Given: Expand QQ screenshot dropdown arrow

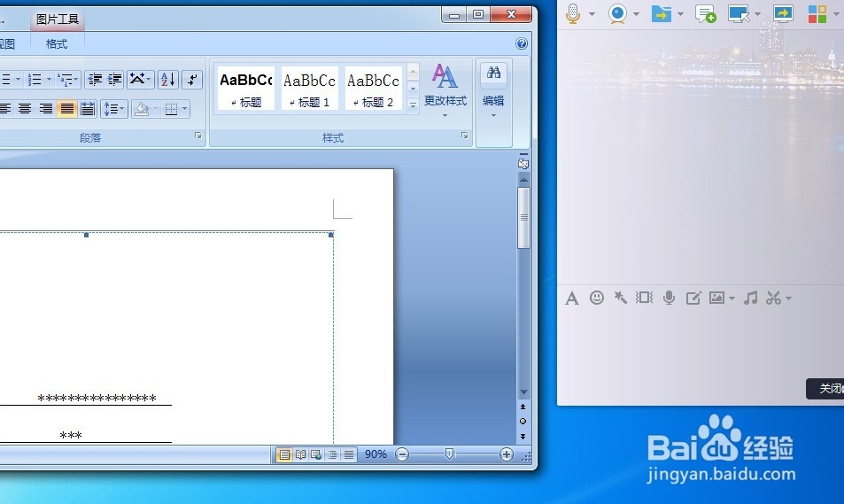Looking at the screenshot, I should (x=788, y=299).
